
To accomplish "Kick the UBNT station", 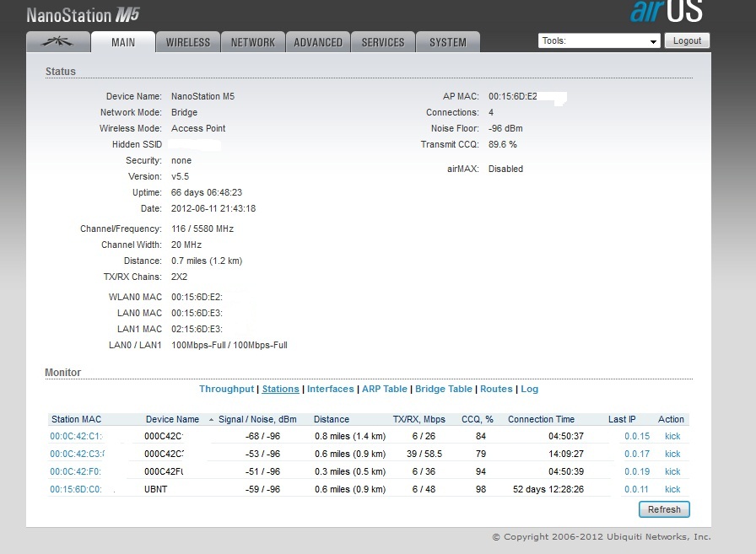I will pyautogui.click(x=672, y=489).
